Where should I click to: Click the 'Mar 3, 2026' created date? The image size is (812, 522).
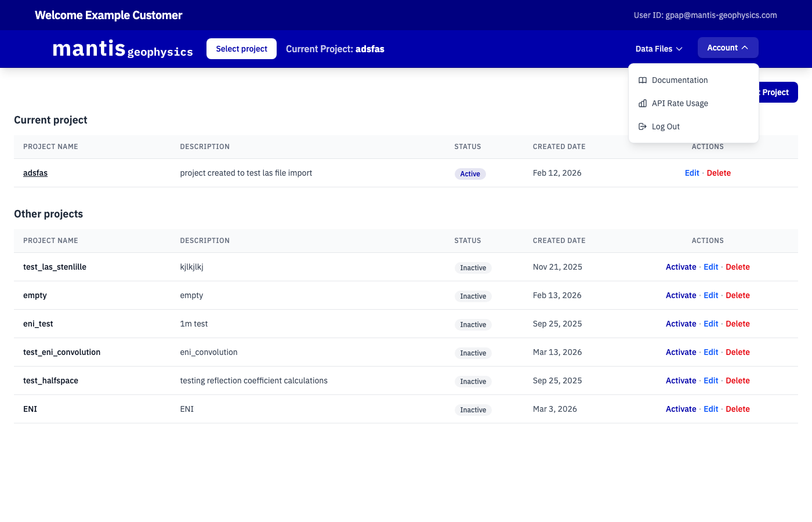pos(555,409)
